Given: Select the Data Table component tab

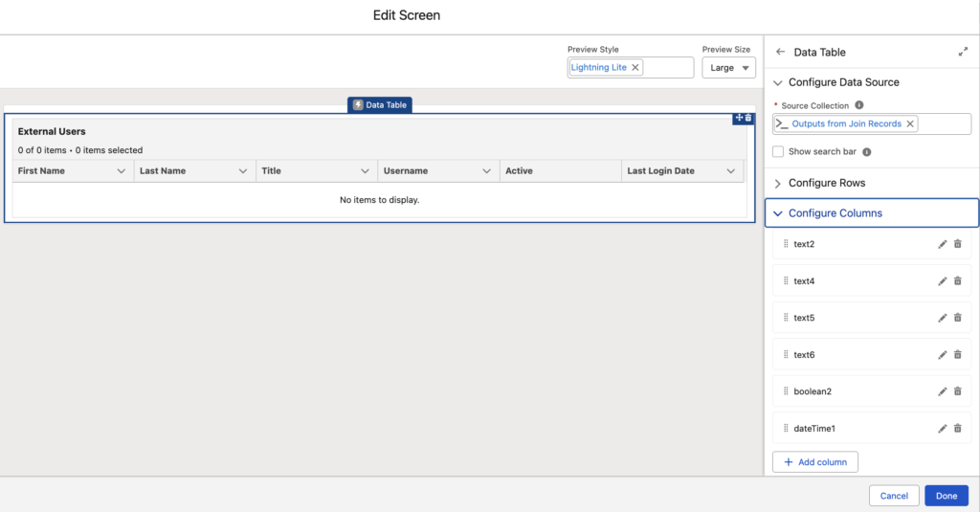Looking at the screenshot, I should 379,105.
